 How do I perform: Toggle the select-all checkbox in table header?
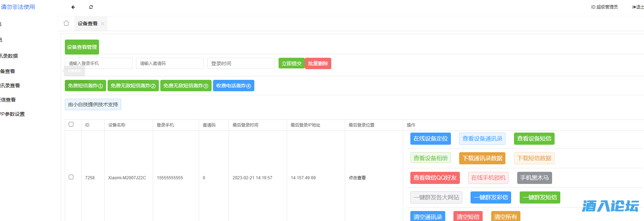(x=71, y=124)
